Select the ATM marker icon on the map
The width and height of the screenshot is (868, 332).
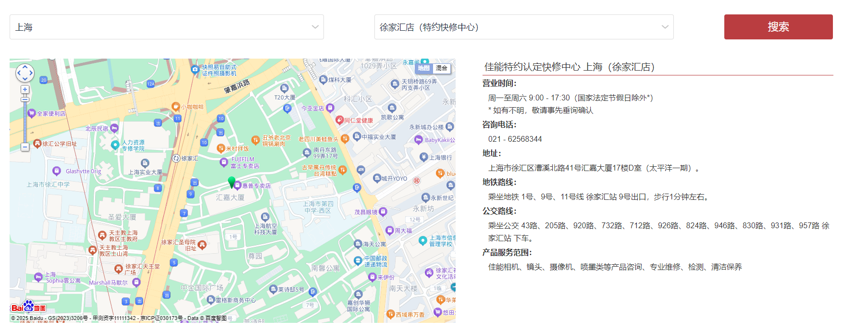361,170
